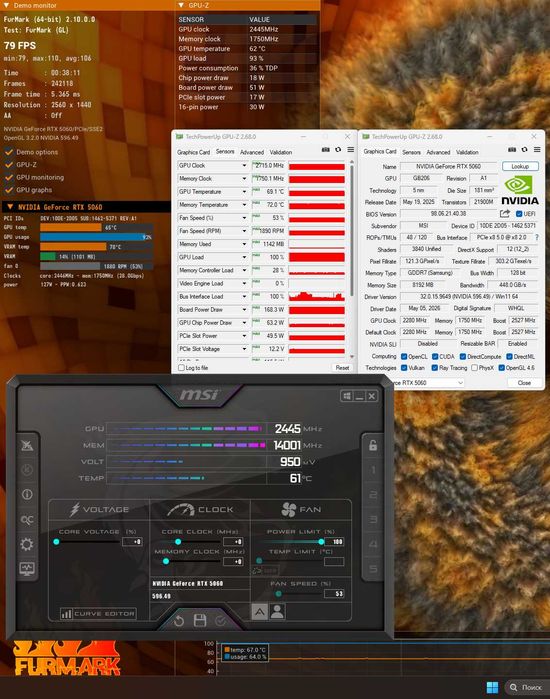Open GPU selection dropdown showing RTX 5060

click(460, 382)
